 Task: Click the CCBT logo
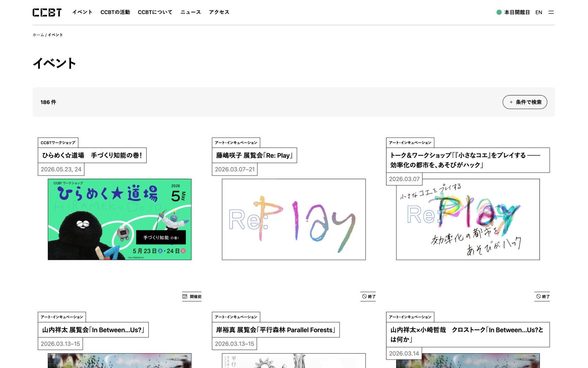pyautogui.click(x=47, y=13)
